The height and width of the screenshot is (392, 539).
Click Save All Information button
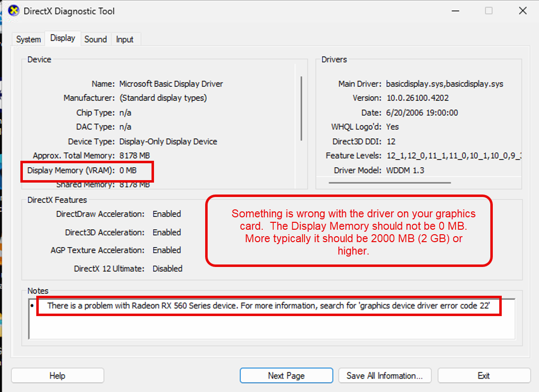point(385,376)
